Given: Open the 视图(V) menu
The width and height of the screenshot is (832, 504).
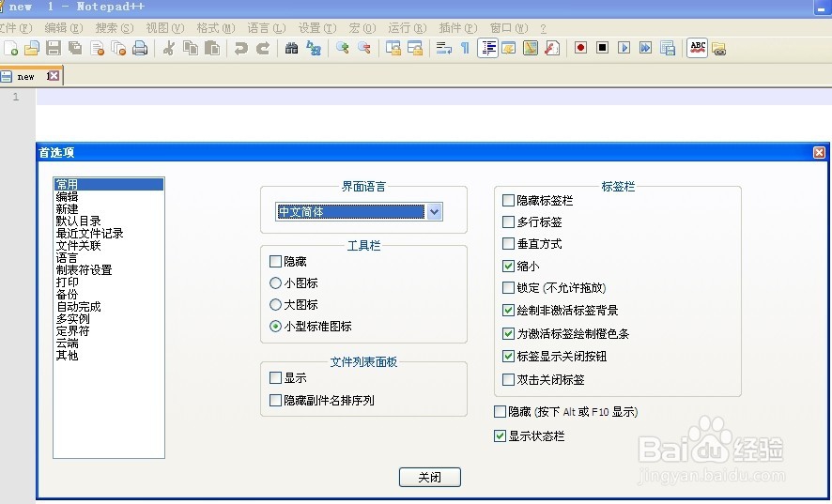Looking at the screenshot, I should point(165,27).
